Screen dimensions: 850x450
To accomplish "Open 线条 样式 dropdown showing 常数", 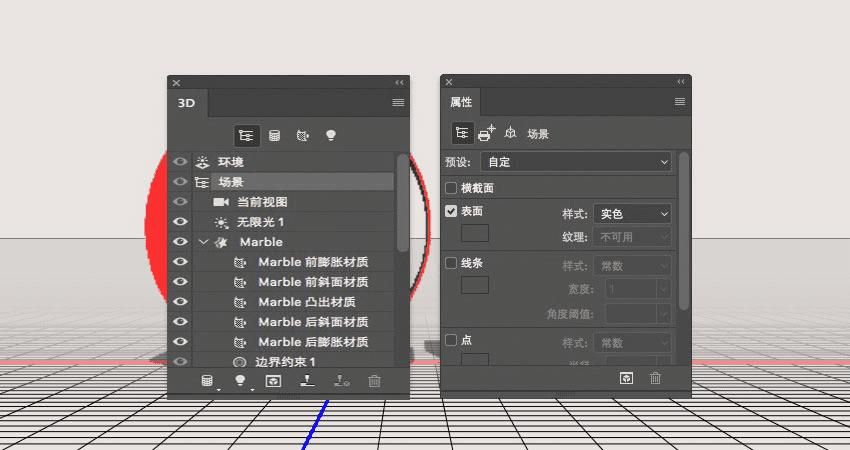I will click(x=632, y=266).
